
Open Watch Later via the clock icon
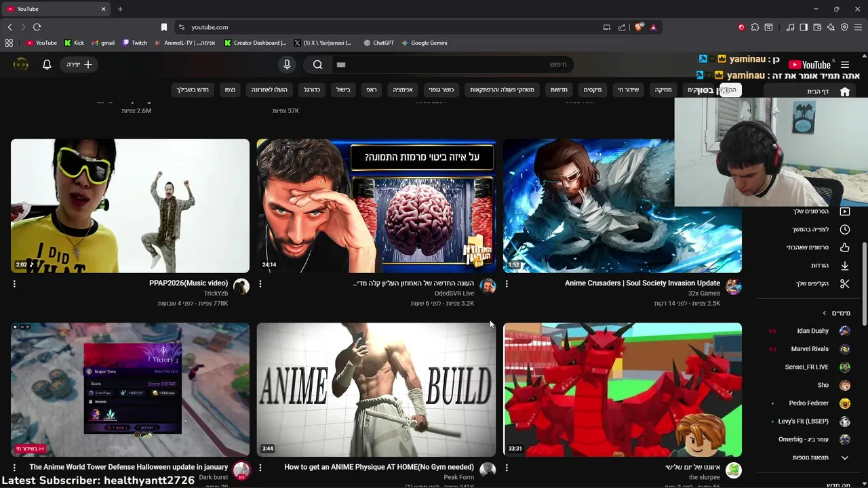pos(845,229)
